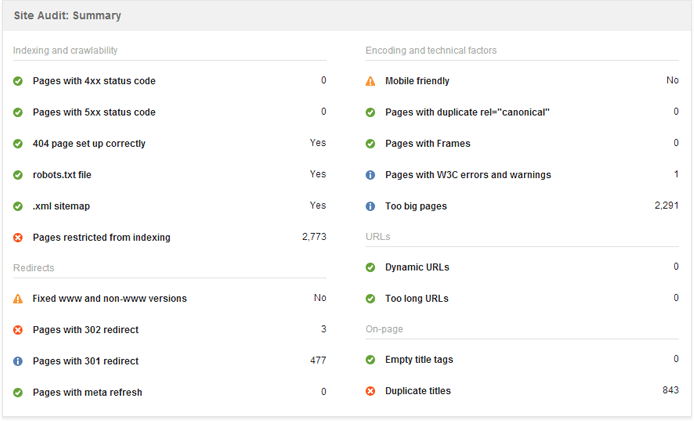Click the orange warning icon beside Mobile friendly
This screenshot has height=421, width=694.
(370, 81)
